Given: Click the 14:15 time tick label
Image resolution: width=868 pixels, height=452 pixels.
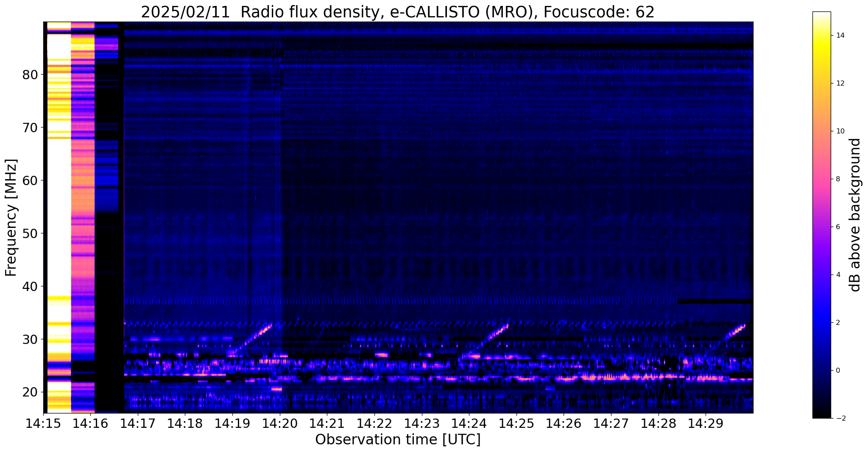Looking at the screenshot, I should [x=44, y=424].
